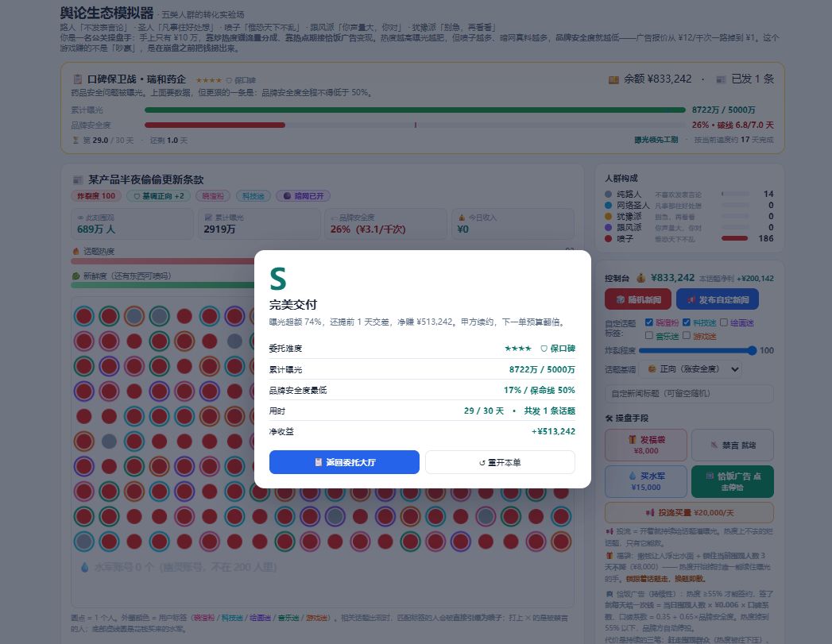Image resolution: width=832 pixels, height=644 pixels.
Task: Click the newspaper icon beside 已发 1 条
Action: coord(721,79)
